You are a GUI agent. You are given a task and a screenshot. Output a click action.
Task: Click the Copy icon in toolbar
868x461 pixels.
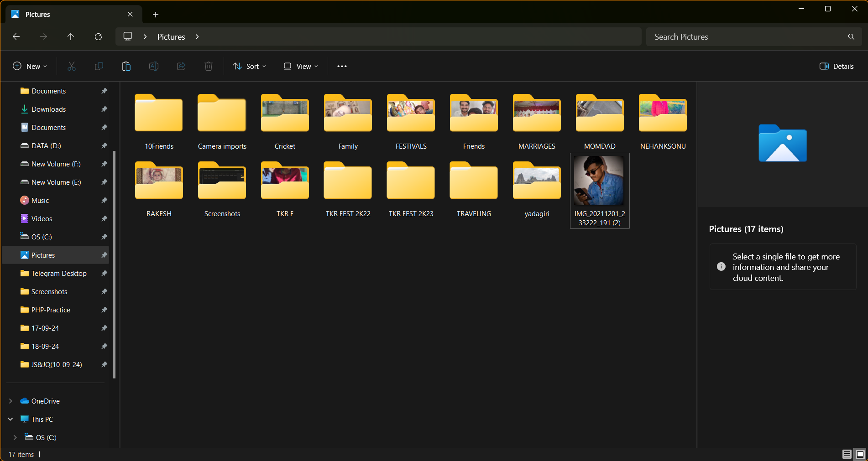[99, 66]
